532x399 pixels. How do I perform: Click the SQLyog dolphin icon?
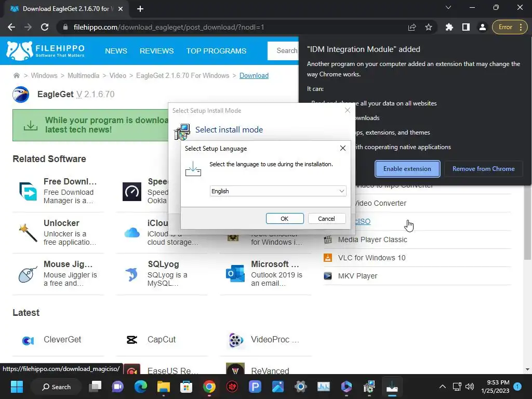tap(131, 274)
